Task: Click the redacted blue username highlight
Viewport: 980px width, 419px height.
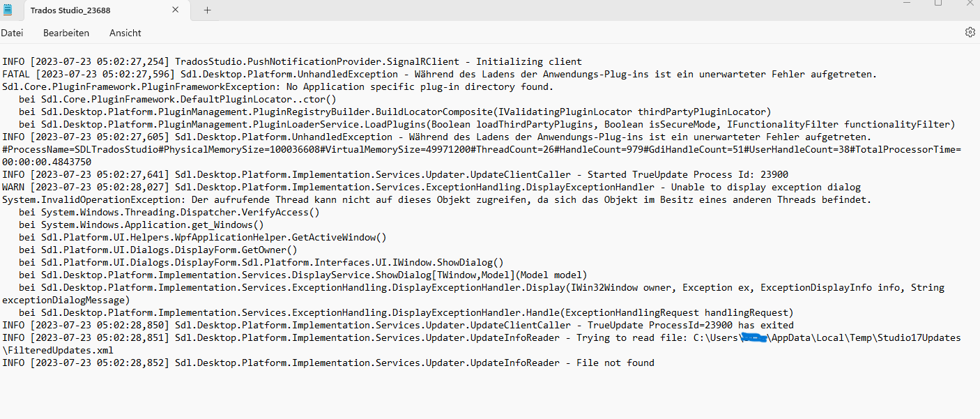Action: pyautogui.click(x=753, y=337)
